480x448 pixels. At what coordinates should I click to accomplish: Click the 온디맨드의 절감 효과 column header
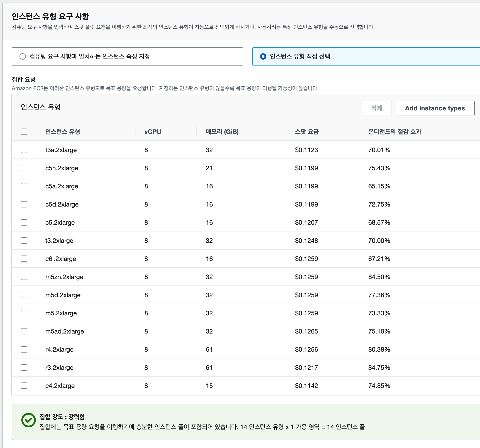394,132
